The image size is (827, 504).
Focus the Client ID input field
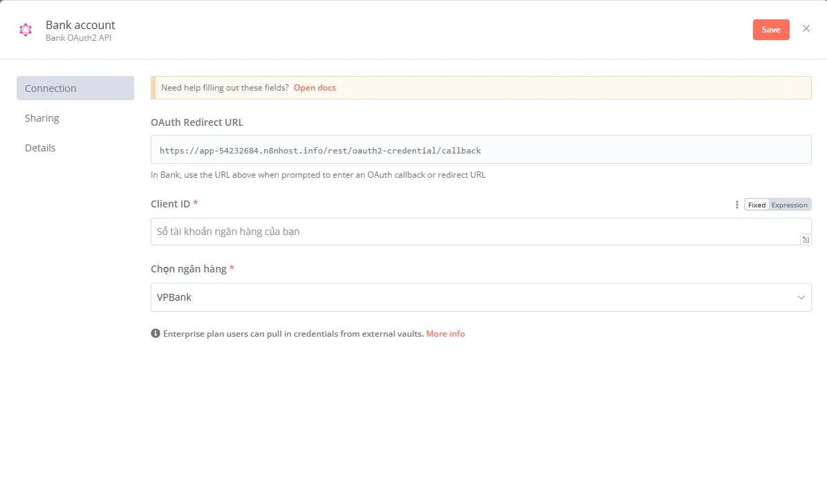point(470,232)
